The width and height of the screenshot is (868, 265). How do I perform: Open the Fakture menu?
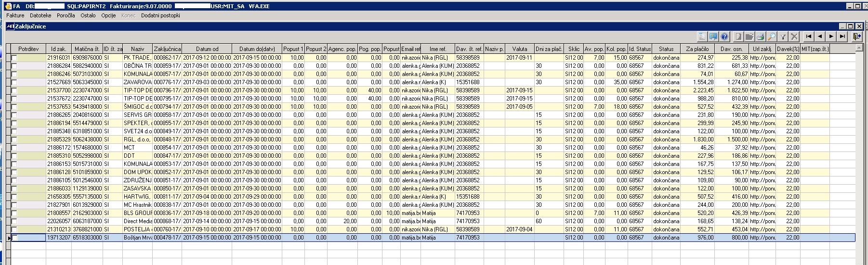point(15,15)
